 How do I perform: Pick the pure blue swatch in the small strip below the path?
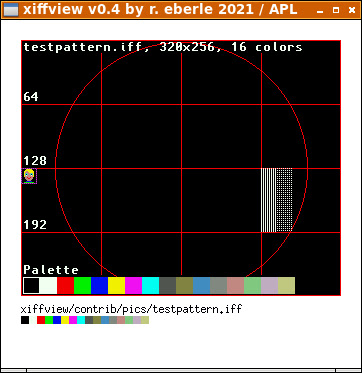[x=57, y=320]
